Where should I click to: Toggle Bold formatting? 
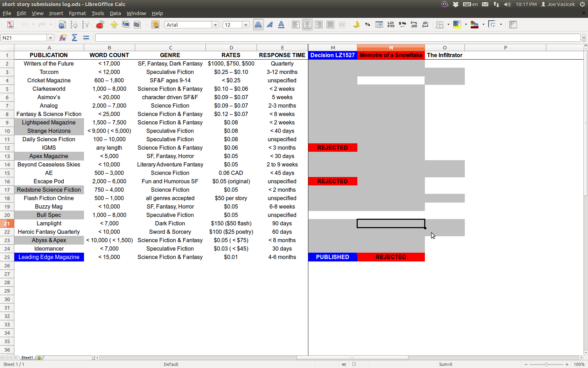click(x=258, y=25)
